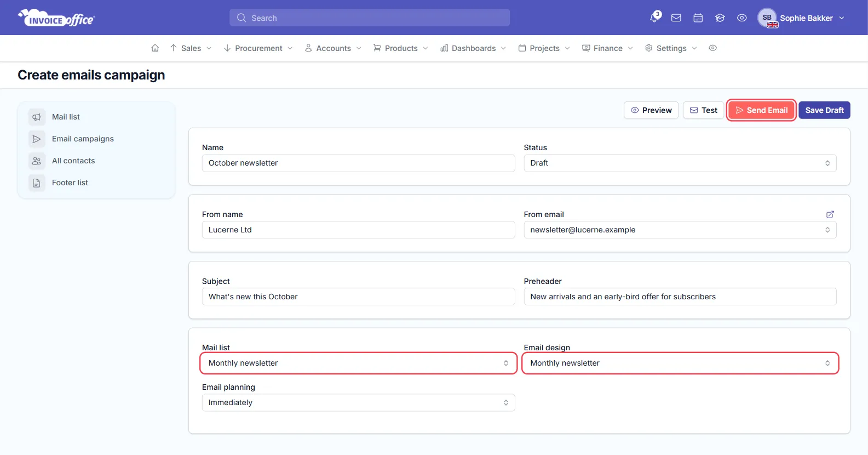Open the Settings menu
The image size is (868, 455).
671,48
